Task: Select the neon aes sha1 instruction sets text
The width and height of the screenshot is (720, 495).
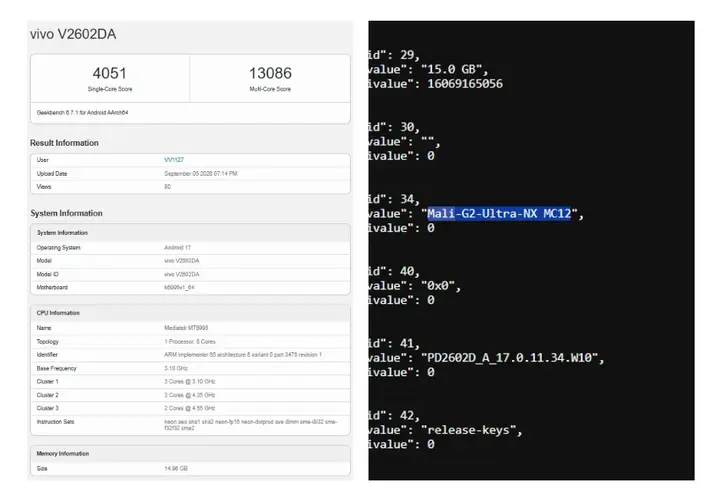Action: pos(251,425)
